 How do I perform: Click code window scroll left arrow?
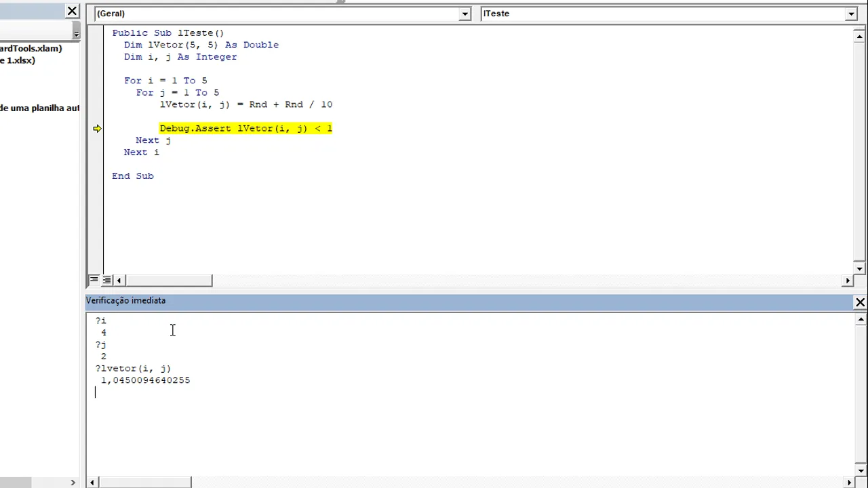[x=119, y=281]
